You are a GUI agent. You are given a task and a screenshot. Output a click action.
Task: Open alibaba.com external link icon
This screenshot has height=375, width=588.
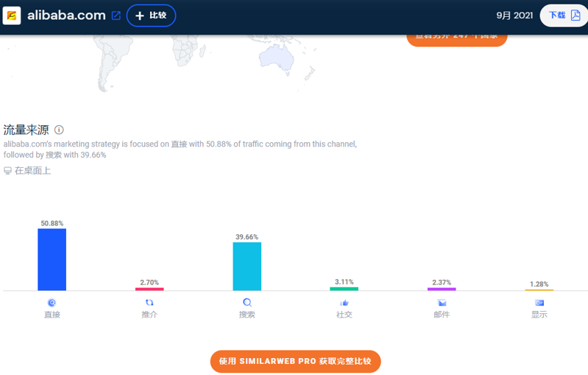116,15
